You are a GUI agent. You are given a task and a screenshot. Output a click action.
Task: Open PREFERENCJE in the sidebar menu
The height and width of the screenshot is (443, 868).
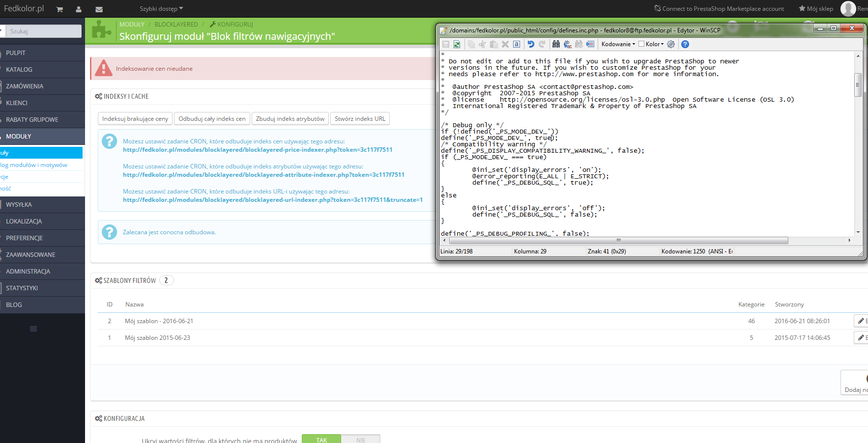point(42,238)
